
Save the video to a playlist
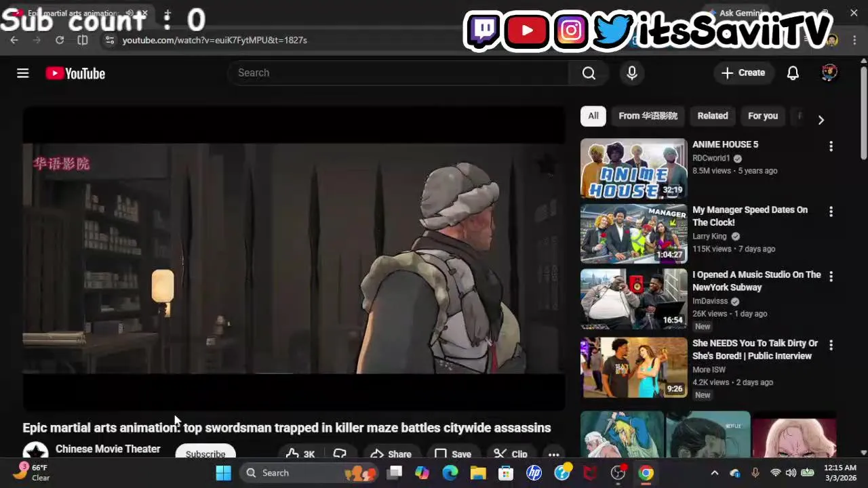click(x=453, y=454)
